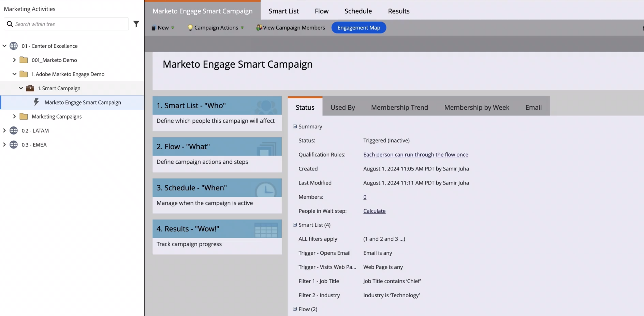Open the 4. Results - "Wow!" card
Image resolution: width=644 pixels, height=316 pixels.
(x=217, y=237)
